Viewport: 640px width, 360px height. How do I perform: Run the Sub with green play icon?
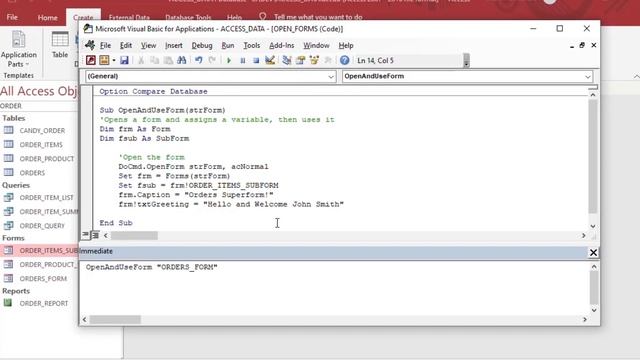pyautogui.click(x=229, y=60)
